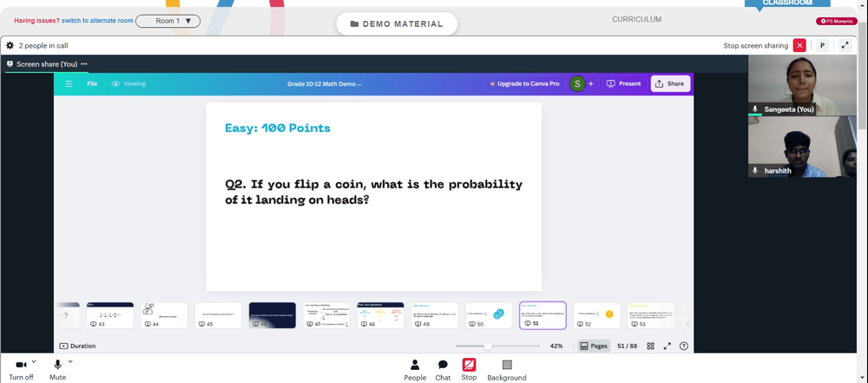This screenshot has width=868, height=383.
Task: Click the P button next to stop sharing
Action: point(822,45)
